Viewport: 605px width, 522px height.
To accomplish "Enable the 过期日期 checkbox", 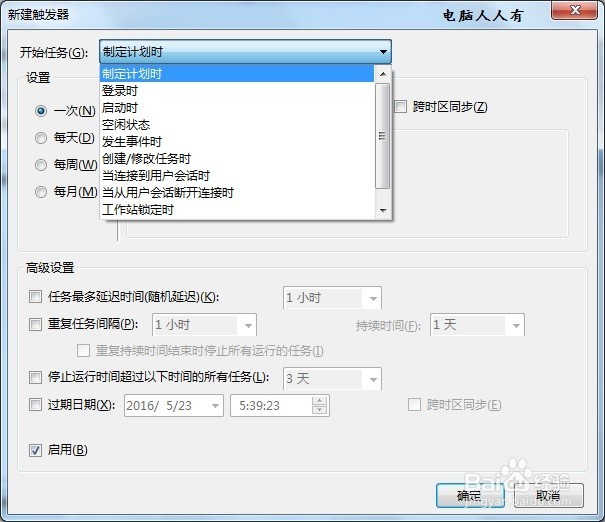I will click(35, 405).
